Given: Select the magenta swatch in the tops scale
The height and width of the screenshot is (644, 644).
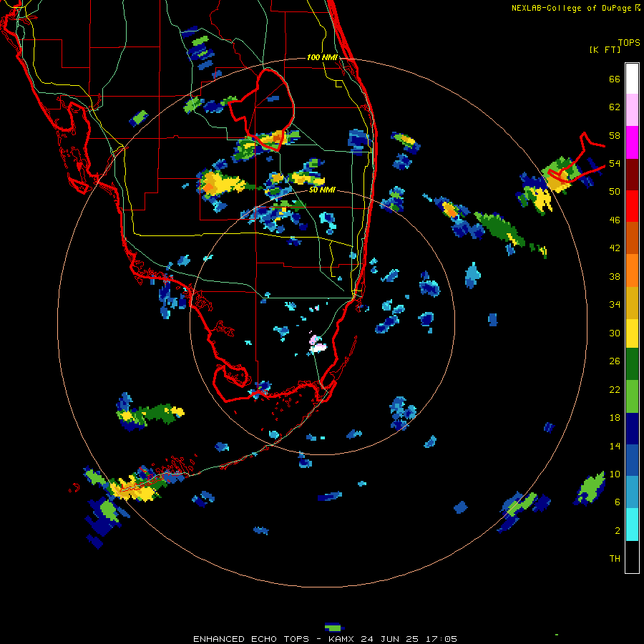Looking at the screenshot, I should click(632, 142).
